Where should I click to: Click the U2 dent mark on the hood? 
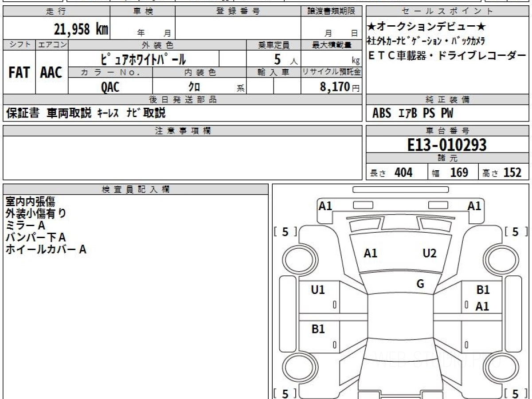tap(430, 253)
